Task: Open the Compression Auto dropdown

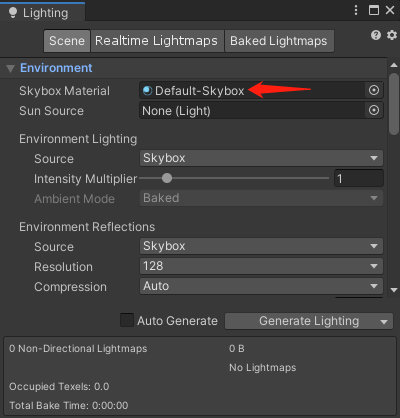Action: tap(261, 286)
